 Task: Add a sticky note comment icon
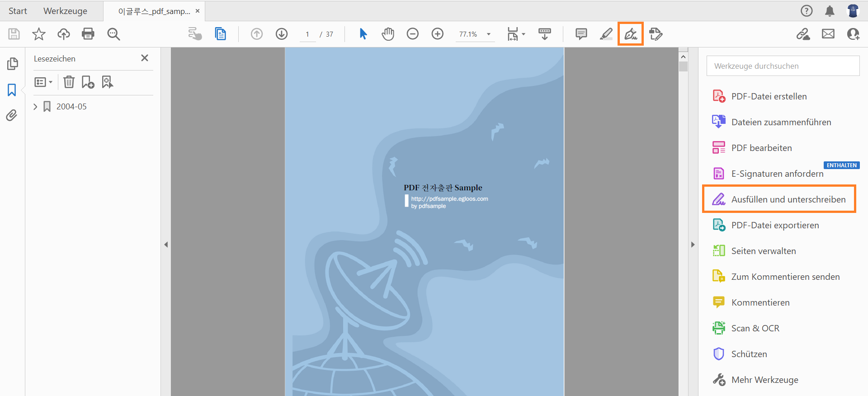(581, 34)
